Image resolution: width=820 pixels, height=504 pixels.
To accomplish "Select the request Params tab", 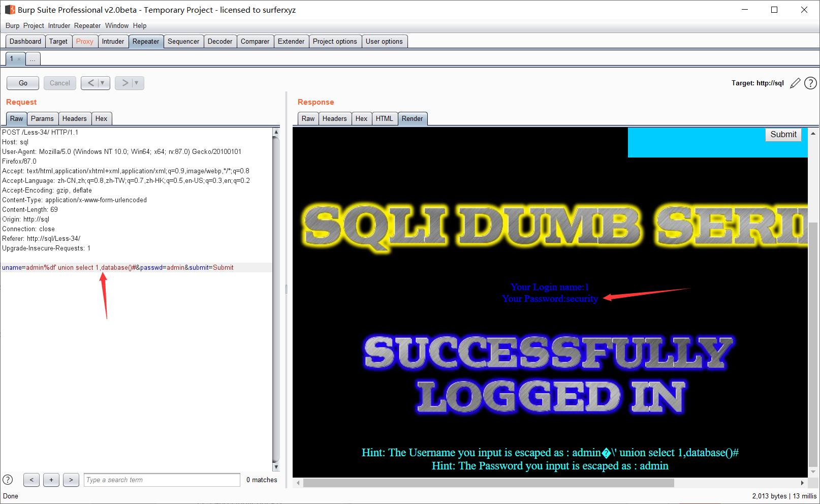I will point(42,118).
